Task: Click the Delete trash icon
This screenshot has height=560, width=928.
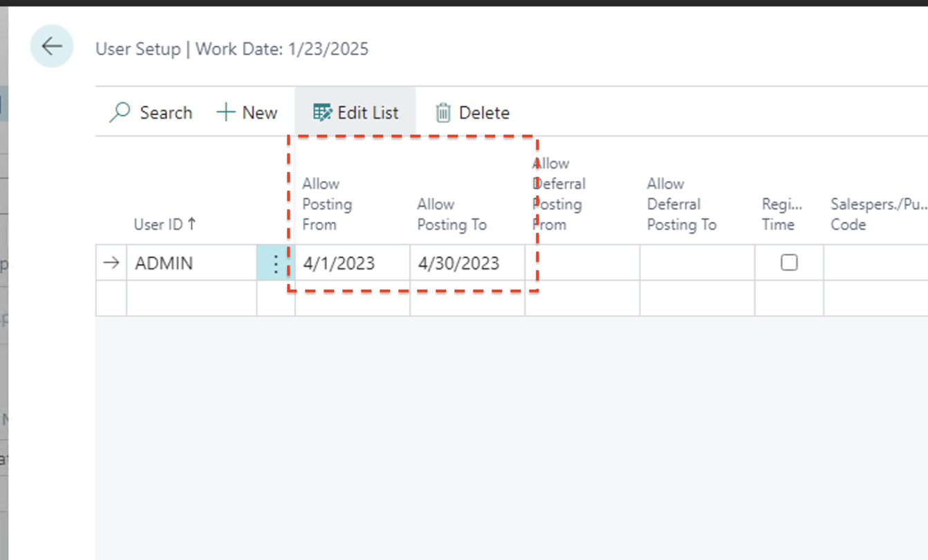Action: pyautogui.click(x=443, y=113)
